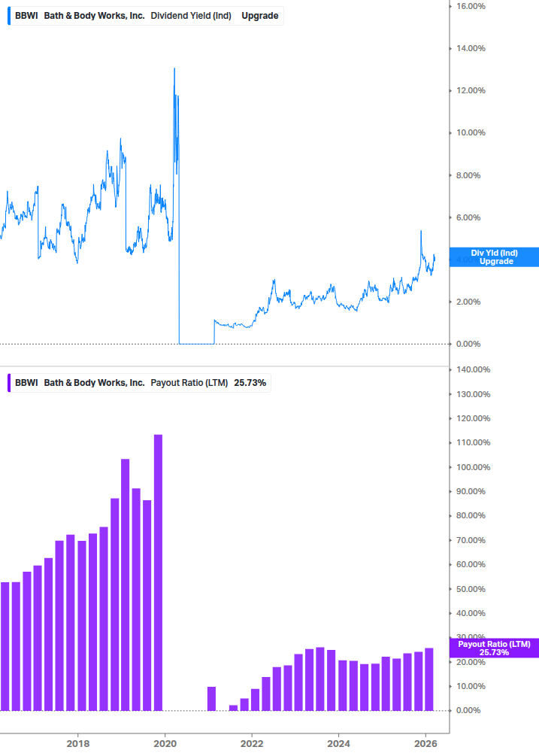Click the 2024 x-axis label
The width and height of the screenshot is (539, 756).
click(338, 743)
